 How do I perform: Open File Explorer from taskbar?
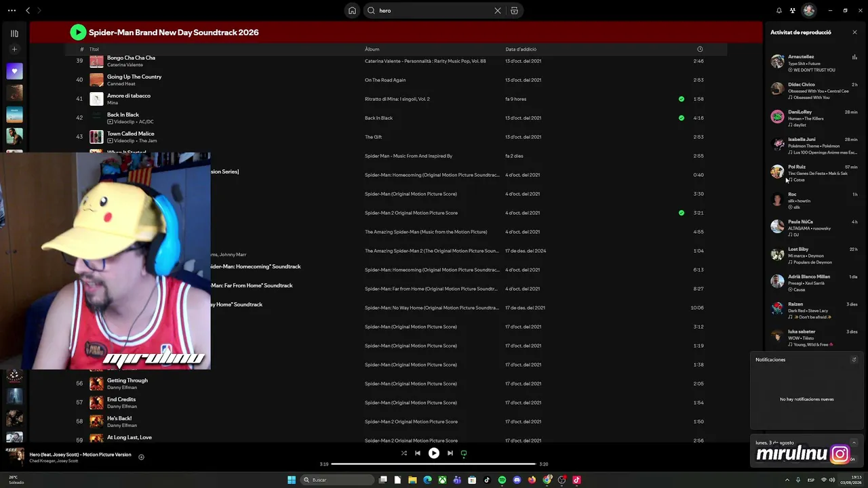click(412, 480)
